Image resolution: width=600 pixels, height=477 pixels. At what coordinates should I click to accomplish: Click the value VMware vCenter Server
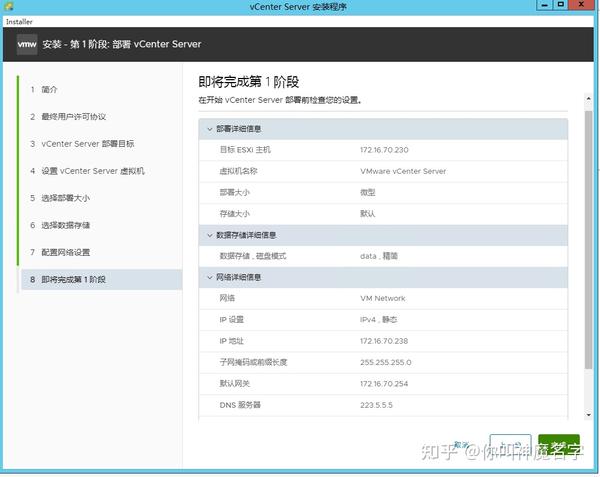[403, 171]
